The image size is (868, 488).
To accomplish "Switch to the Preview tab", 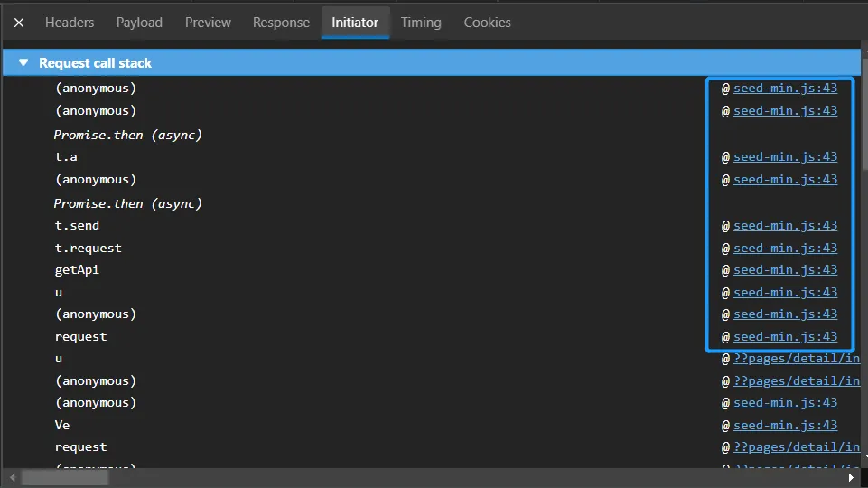I will tap(208, 23).
